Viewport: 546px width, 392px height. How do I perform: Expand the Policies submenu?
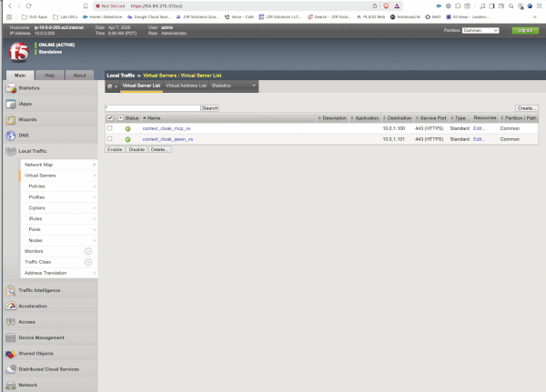click(95, 186)
